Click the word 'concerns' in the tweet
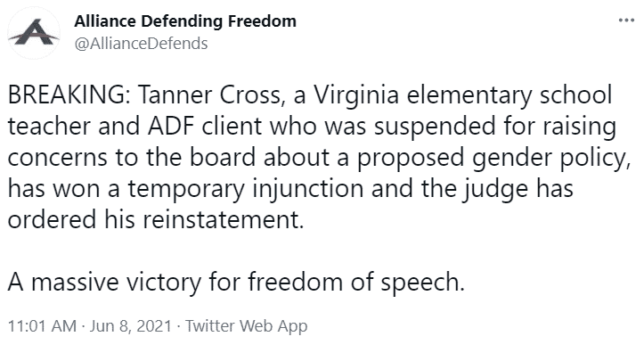The width and height of the screenshot is (644, 353). [58, 158]
